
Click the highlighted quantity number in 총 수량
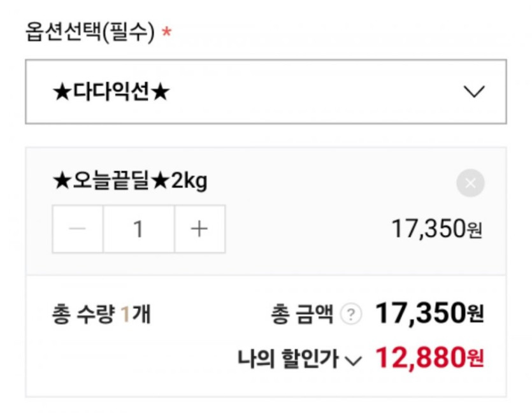pyautogui.click(x=126, y=315)
